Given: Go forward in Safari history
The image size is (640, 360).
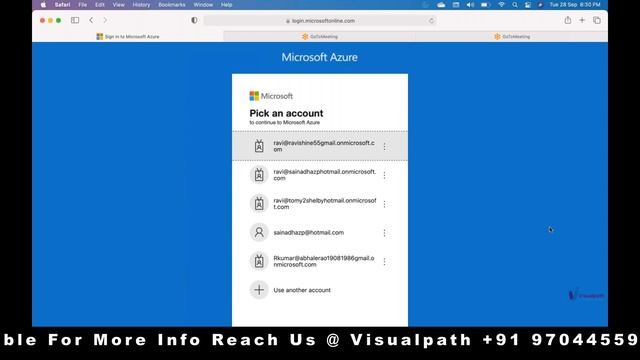Looking at the screenshot, I should point(105,20).
